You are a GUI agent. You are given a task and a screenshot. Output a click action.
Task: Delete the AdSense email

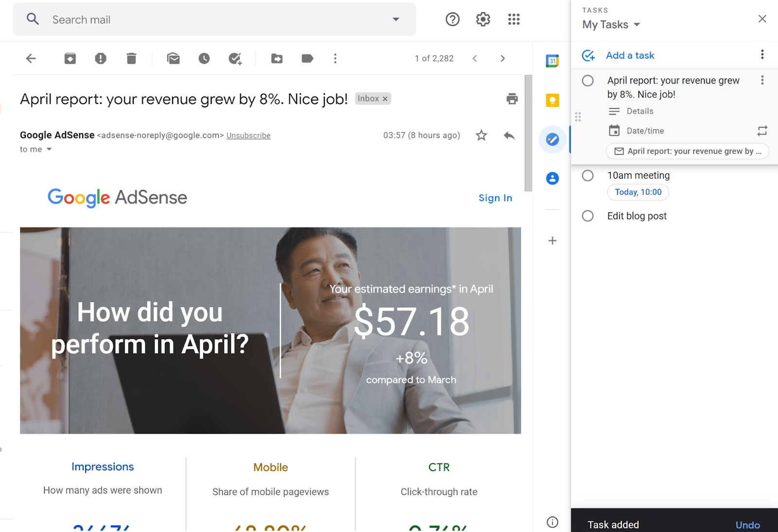pos(130,58)
